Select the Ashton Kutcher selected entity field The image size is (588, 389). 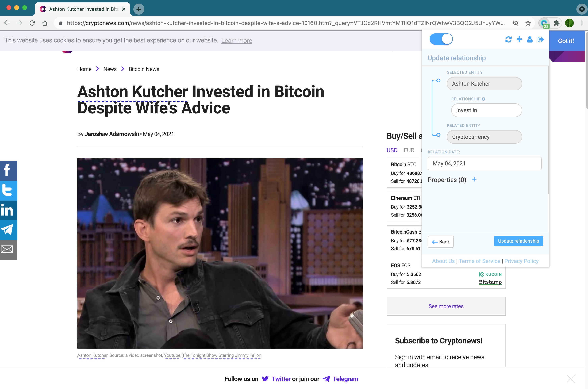(x=484, y=84)
